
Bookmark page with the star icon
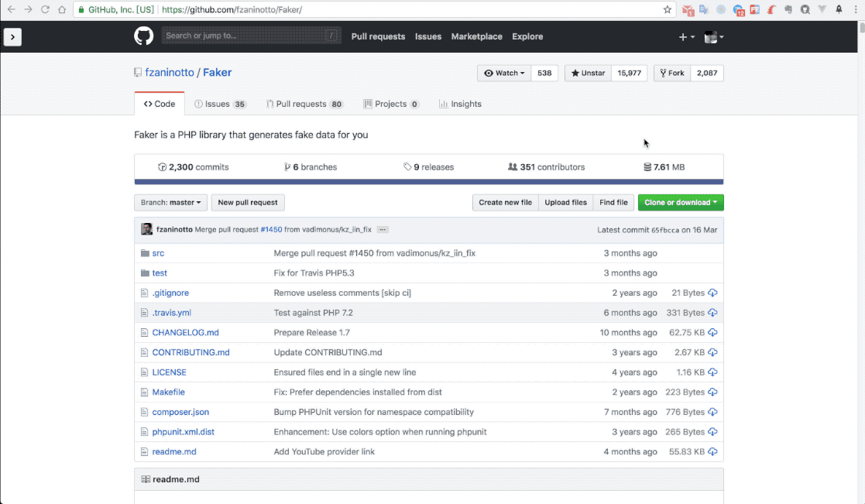[667, 9]
